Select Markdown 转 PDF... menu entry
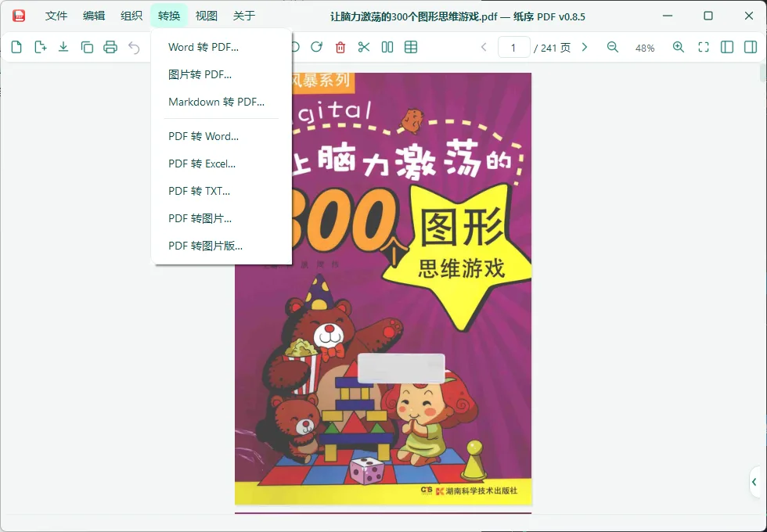This screenshot has height=532, width=767. click(x=221, y=102)
